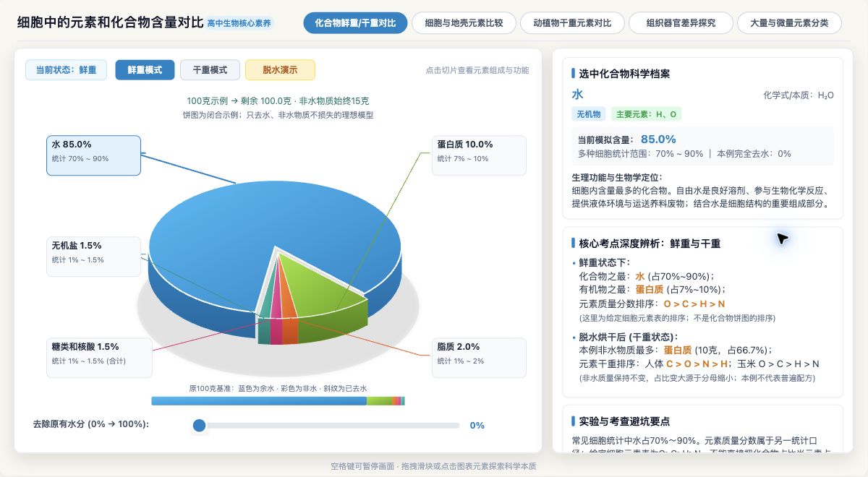Click the 化学式/本质：H₂O text
This screenshot has width=868, height=477.
(x=799, y=95)
